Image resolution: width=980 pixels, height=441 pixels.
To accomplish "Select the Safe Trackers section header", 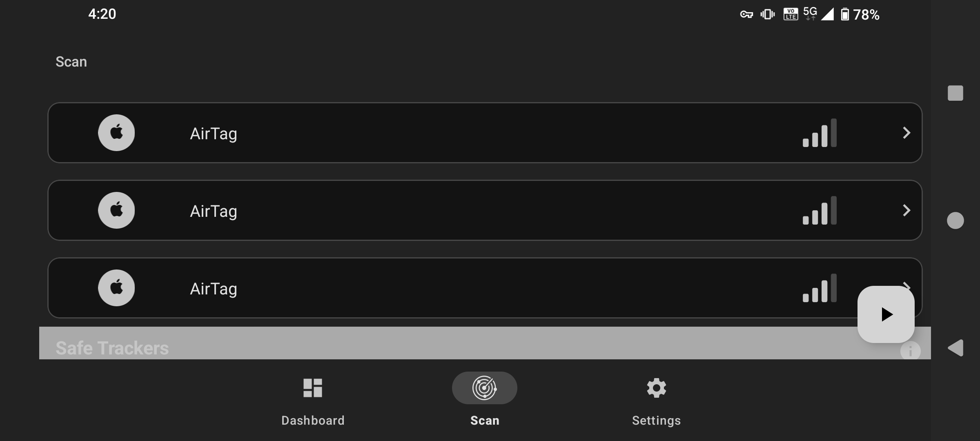I will click(x=112, y=348).
